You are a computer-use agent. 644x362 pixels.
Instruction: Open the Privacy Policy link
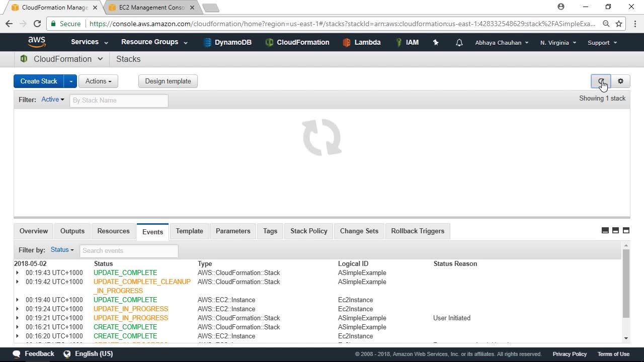click(x=570, y=354)
